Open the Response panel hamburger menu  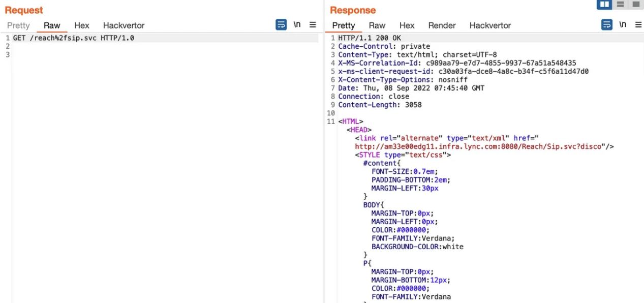(638, 25)
